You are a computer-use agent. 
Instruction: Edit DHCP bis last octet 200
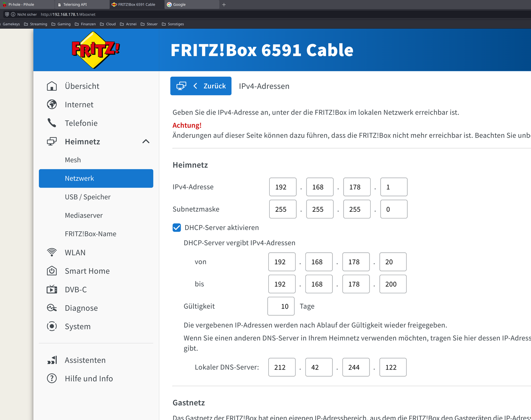pyautogui.click(x=393, y=284)
